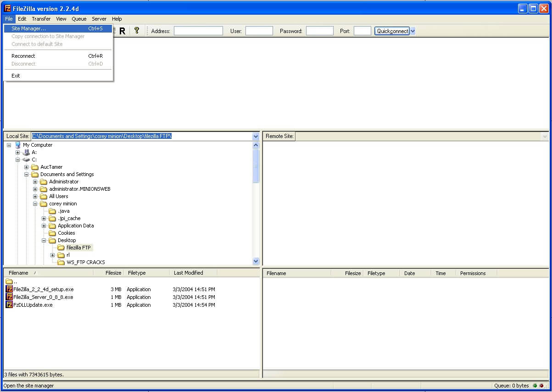Sort remote files by Permissions column
Viewport: 552px width, 392px height.
click(476, 273)
